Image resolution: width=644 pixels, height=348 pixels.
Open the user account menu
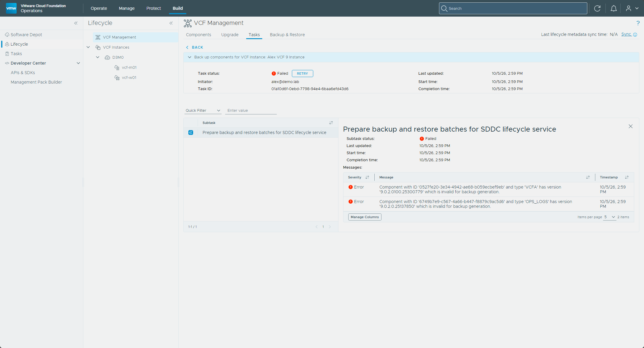632,8
